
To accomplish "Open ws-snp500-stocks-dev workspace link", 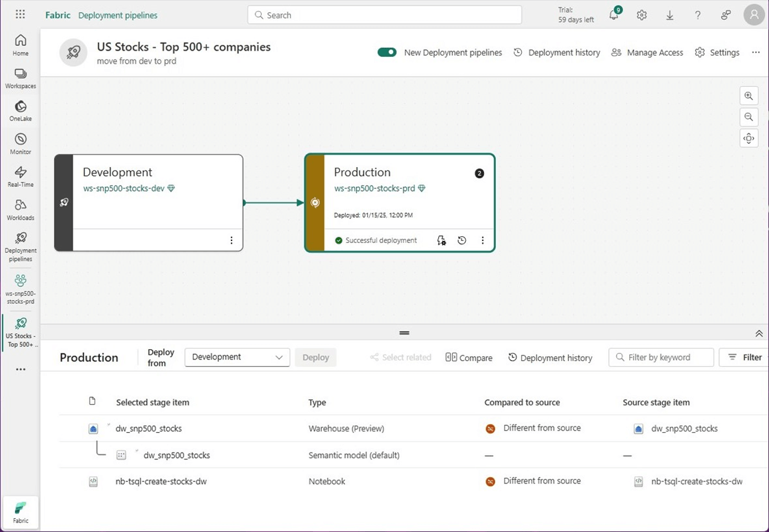I will (x=124, y=188).
